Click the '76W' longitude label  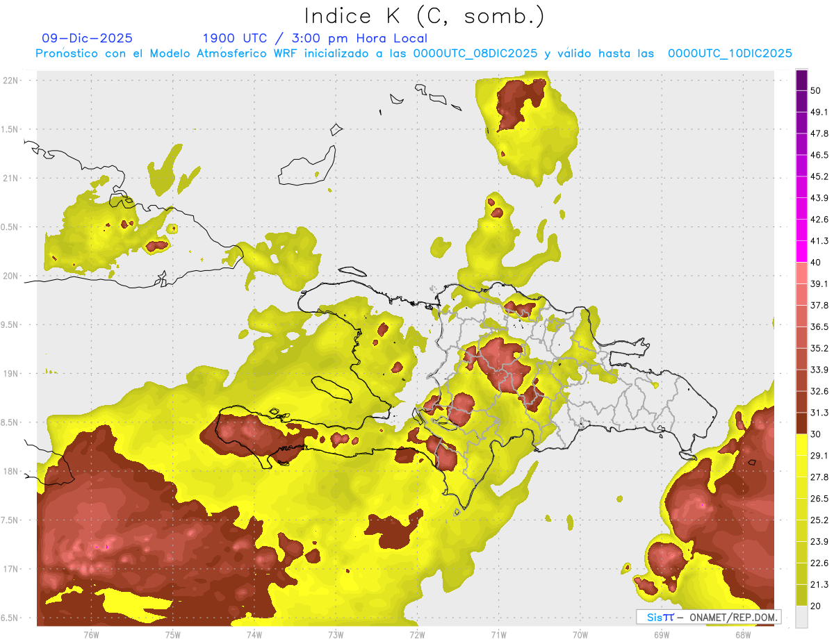click(x=91, y=634)
